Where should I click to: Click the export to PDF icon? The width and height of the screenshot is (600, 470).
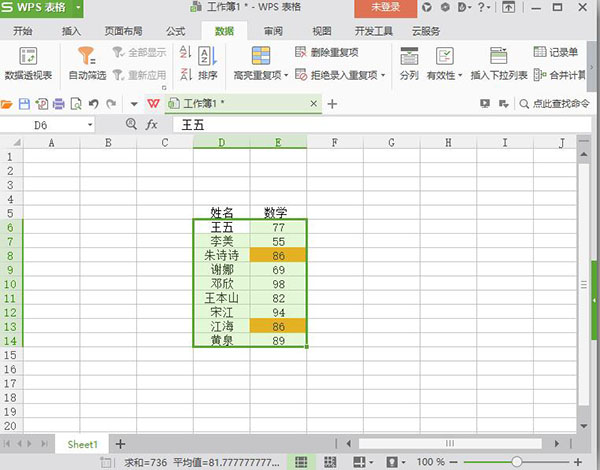(x=42, y=104)
